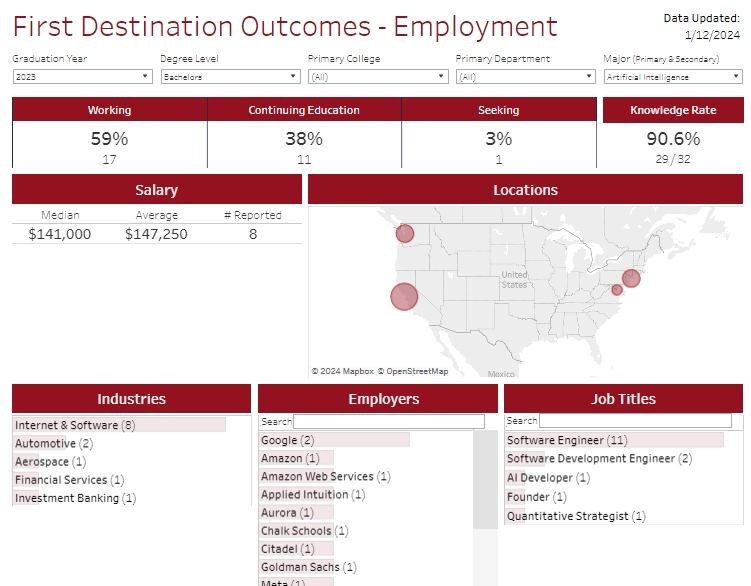Click the # Reported value 8

coord(253,234)
